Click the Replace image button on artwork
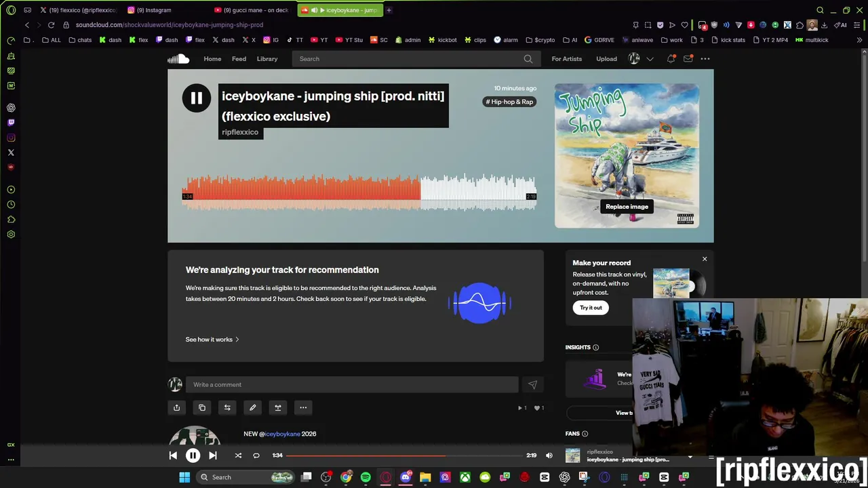Screen dimensions: 868x488 tap(627, 207)
